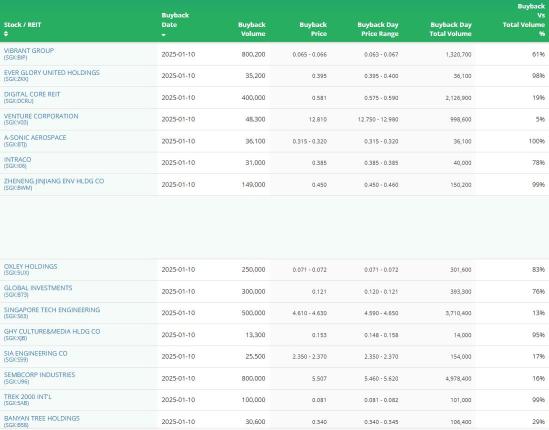Image resolution: width=549 pixels, height=430 pixels.
Task: Open the INTRACO stock link
Action: point(18,159)
